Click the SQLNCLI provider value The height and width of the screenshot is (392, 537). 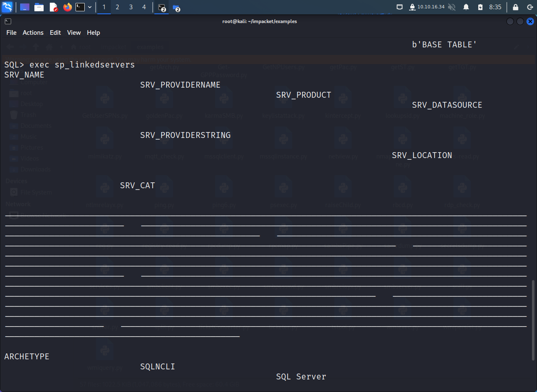158,367
